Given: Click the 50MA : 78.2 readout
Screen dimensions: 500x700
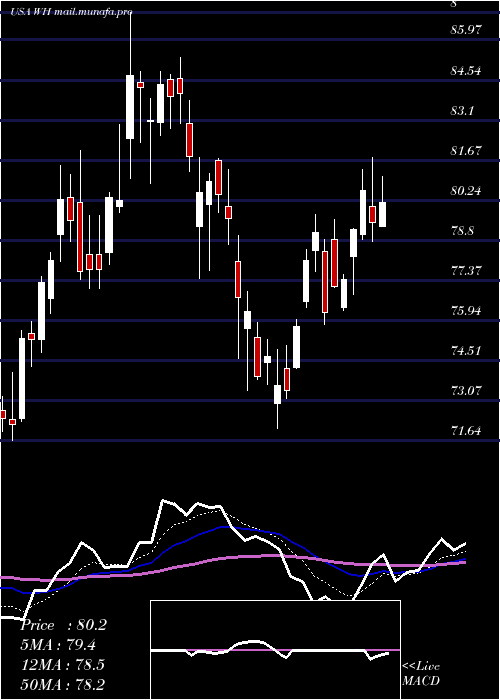Looking at the screenshot, I should coord(62,684).
